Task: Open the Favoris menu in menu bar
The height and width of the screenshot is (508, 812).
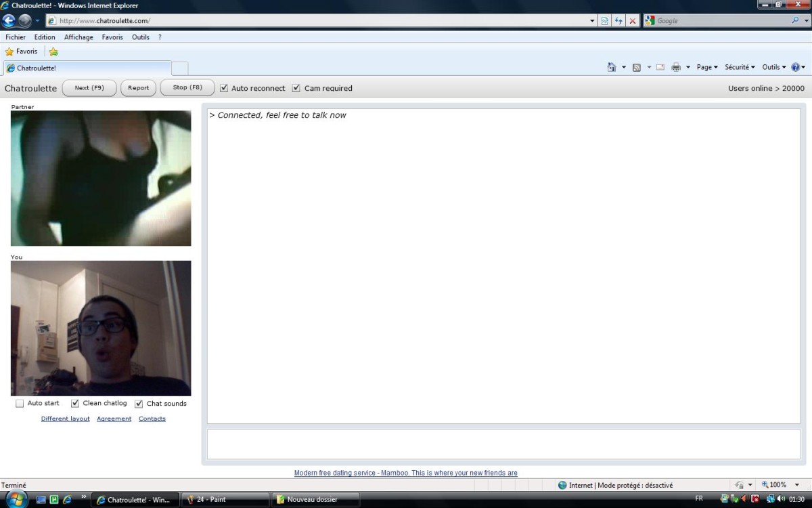Action: [x=112, y=37]
